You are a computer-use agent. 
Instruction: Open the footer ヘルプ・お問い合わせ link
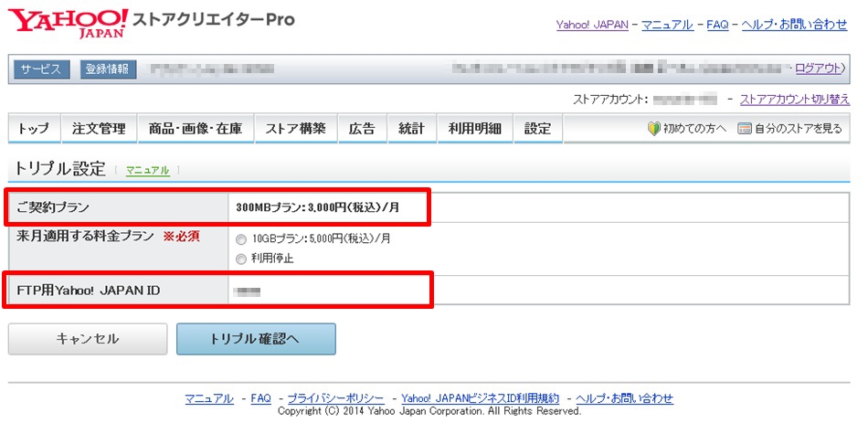coord(624,398)
